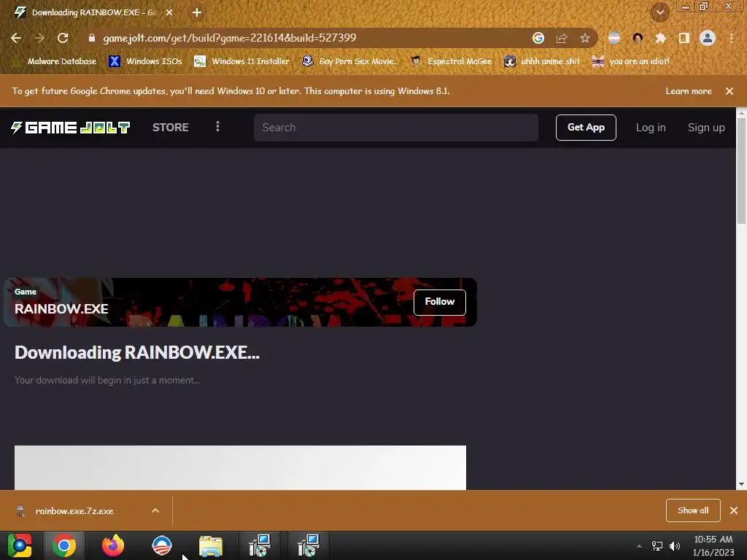Open the Espectral McGee bookmark

451,61
